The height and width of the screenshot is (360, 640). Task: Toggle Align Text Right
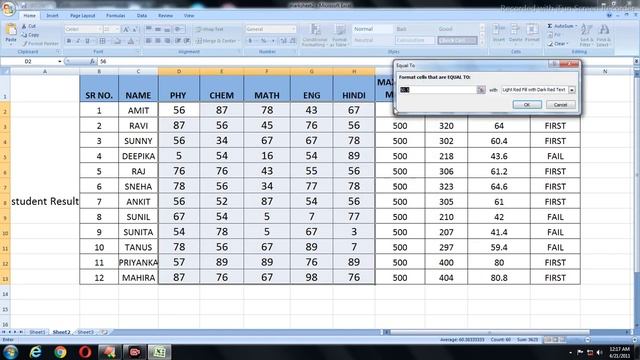click(167, 41)
